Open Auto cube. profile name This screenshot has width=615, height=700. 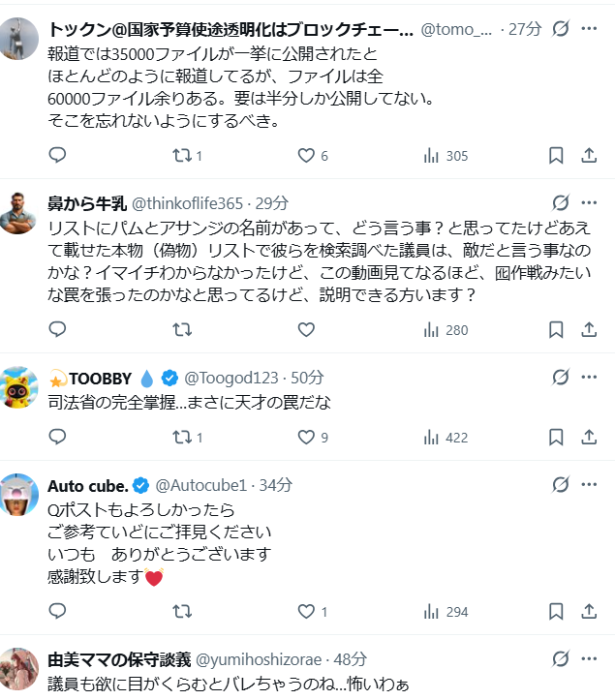click(88, 484)
